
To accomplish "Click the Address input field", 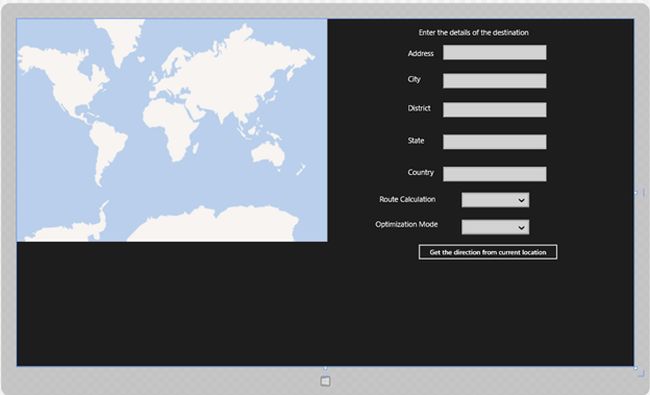I will click(495, 53).
